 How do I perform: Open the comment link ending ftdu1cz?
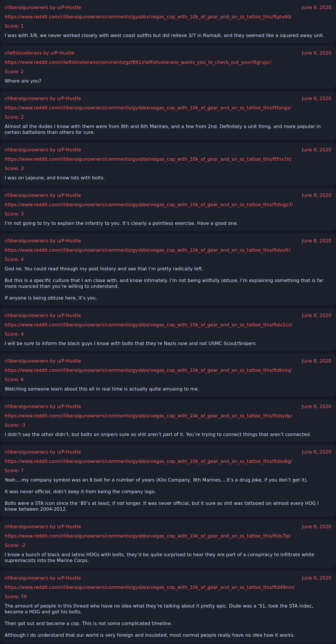coord(148,325)
